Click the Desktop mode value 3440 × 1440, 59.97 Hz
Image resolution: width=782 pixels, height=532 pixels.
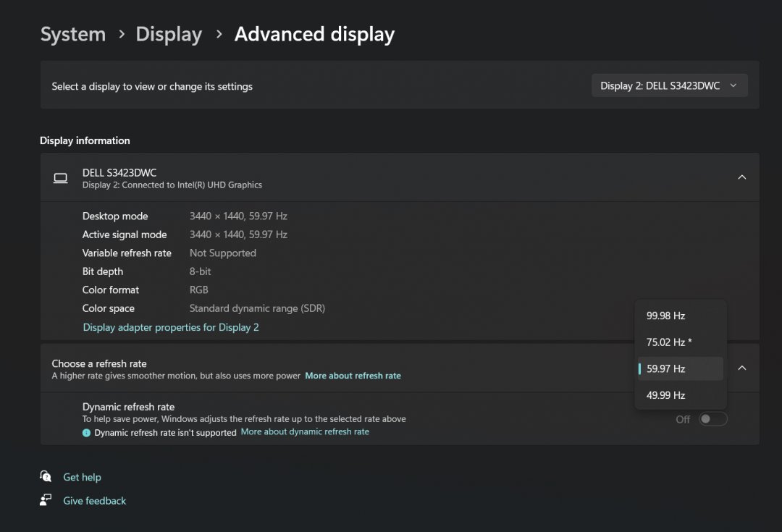point(238,216)
